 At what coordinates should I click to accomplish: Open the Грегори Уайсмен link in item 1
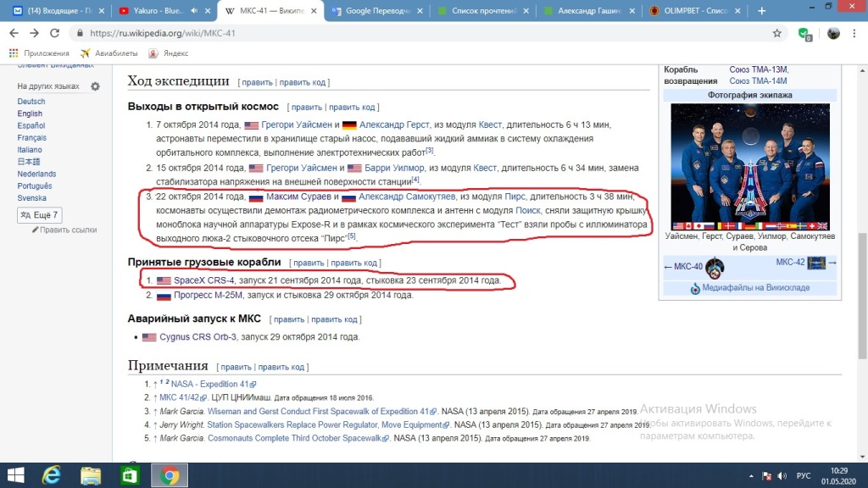296,125
